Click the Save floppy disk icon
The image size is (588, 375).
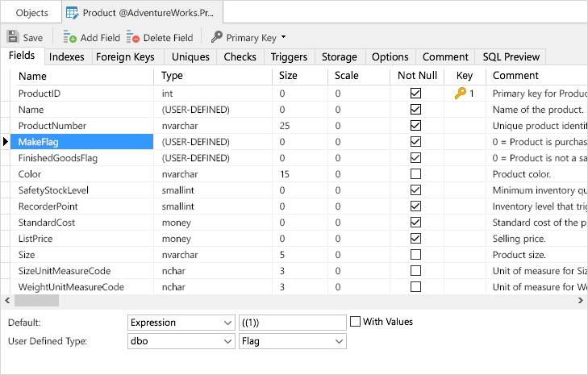pyautogui.click(x=13, y=37)
